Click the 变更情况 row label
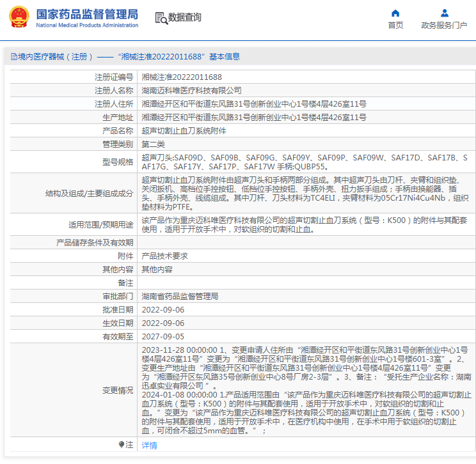This screenshot has height=464, width=476. point(118,390)
